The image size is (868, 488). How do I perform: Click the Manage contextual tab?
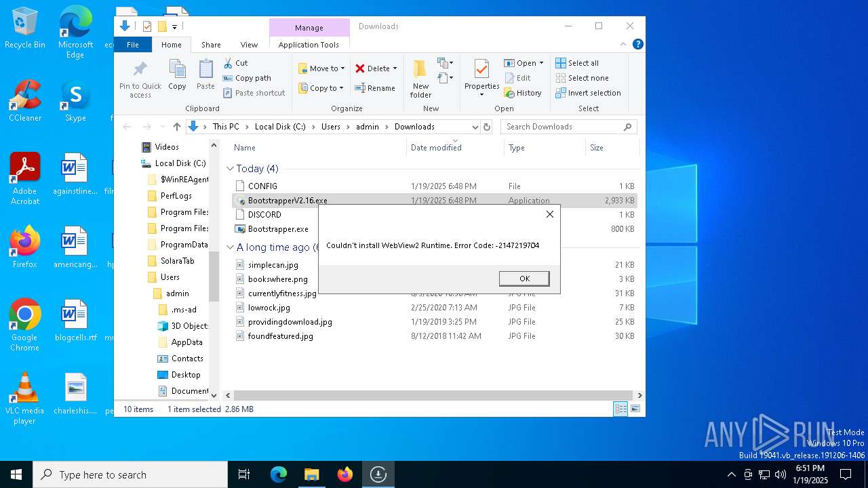(309, 28)
